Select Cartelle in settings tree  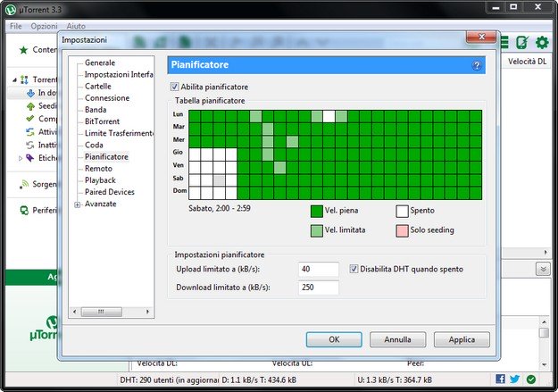98,86
